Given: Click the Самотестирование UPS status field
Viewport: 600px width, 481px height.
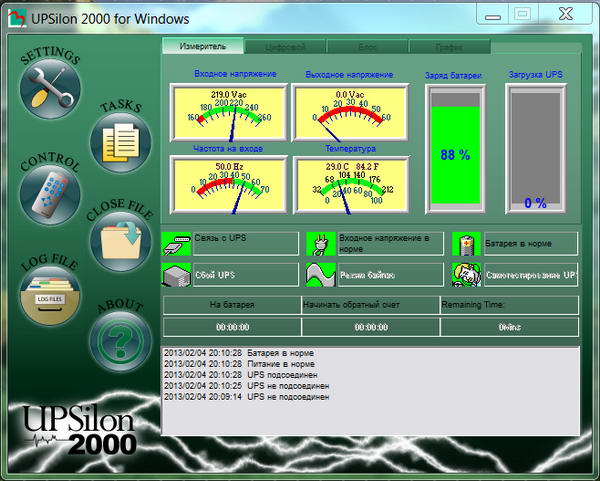Looking at the screenshot, I should [x=531, y=274].
